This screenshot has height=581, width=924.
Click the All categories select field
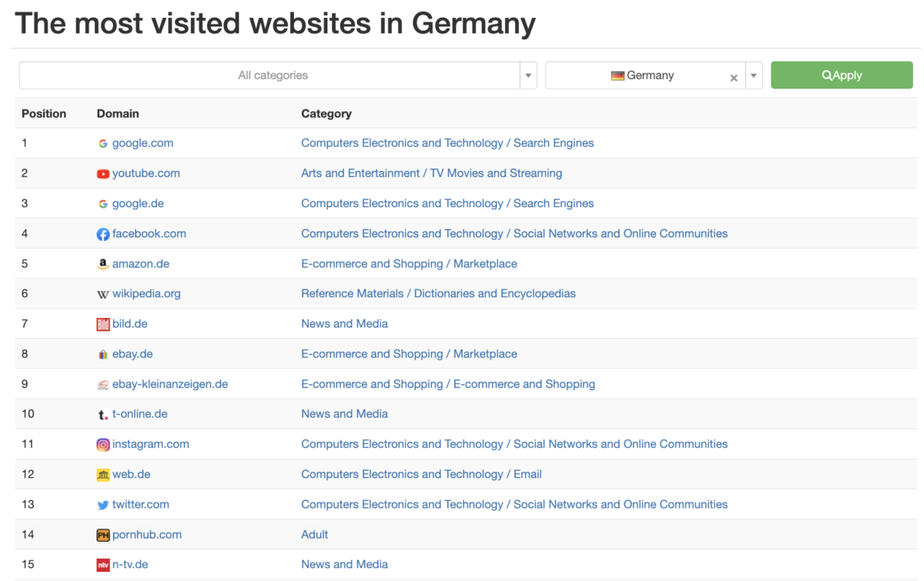[278, 75]
